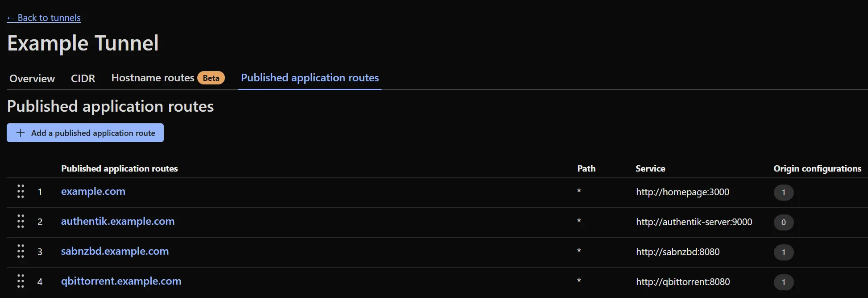This screenshot has width=868, height=298.
Task: Switch to the Overview tab
Action: click(32, 78)
